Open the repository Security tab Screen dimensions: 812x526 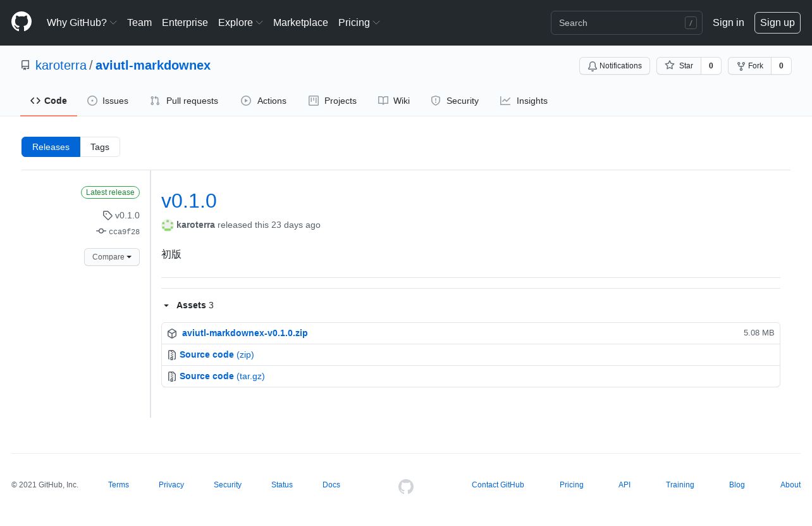455,101
